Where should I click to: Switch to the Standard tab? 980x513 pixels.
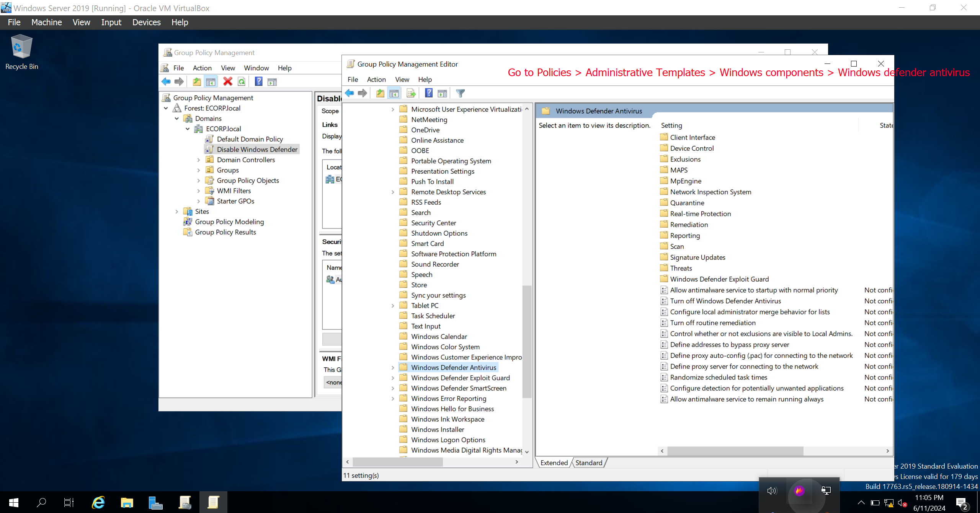click(x=589, y=463)
